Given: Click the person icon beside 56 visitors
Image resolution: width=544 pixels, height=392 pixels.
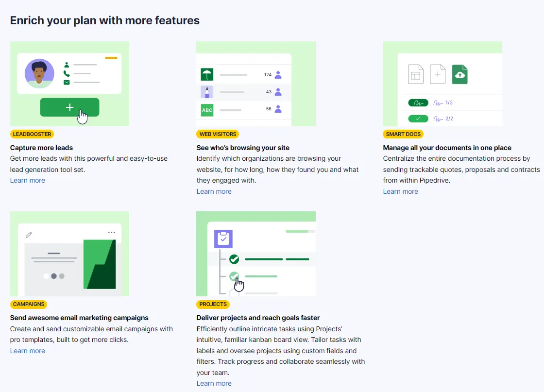Looking at the screenshot, I should tap(278, 109).
